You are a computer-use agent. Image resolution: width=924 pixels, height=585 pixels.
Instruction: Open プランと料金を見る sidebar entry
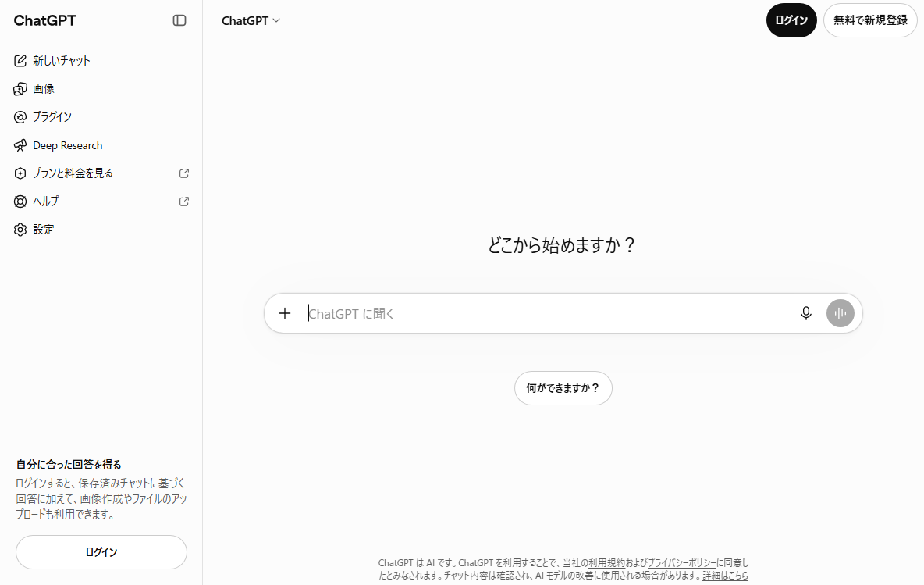point(101,173)
